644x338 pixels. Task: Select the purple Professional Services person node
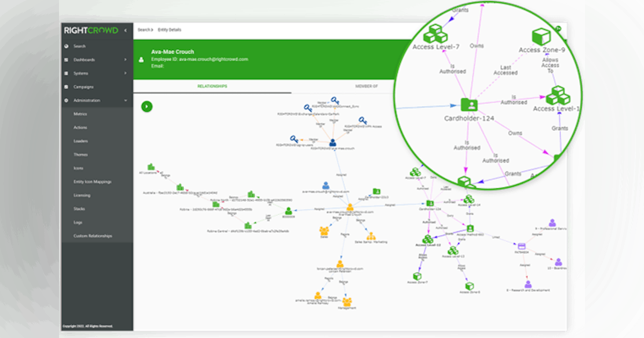[552, 223]
